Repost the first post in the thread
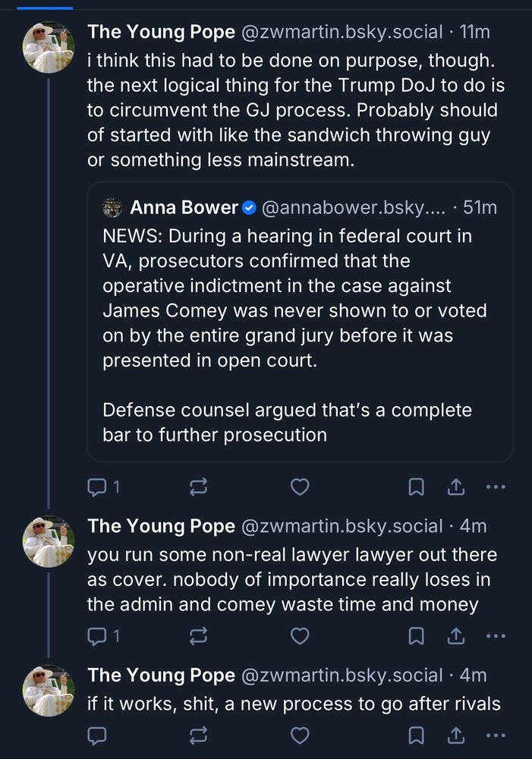Image resolution: width=532 pixels, height=759 pixels. [199, 487]
